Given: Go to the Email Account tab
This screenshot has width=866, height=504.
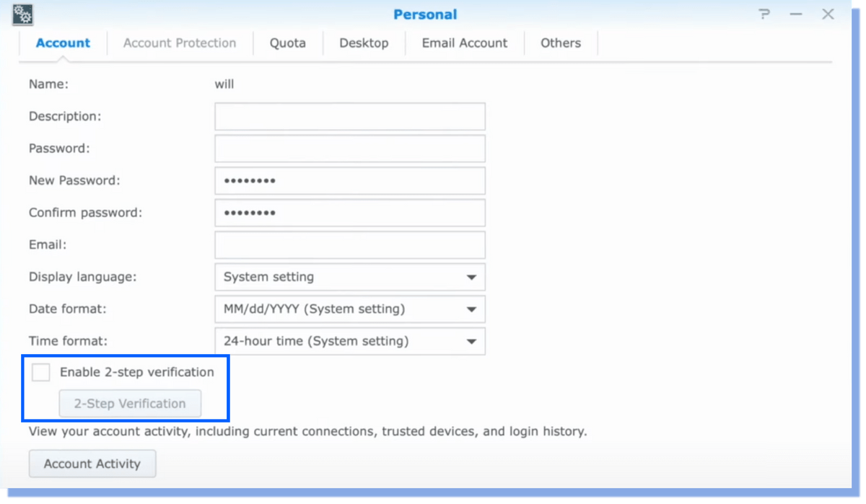Looking at the screenshot, I should pyautogui.click(x=465, y=43).
